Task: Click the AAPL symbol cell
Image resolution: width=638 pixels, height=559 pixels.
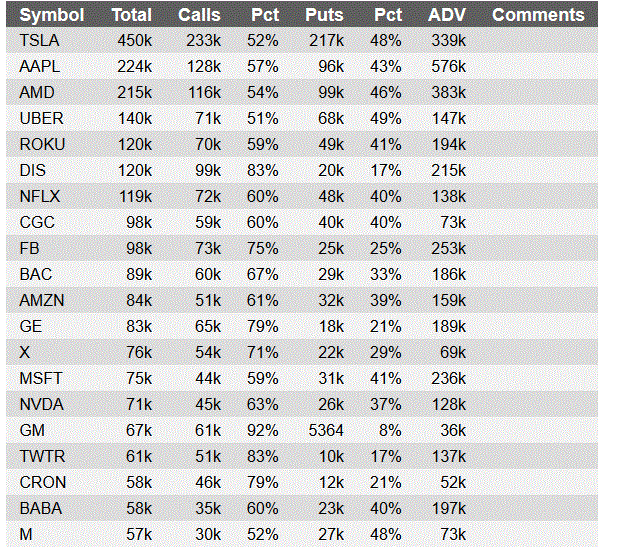Action: [x=40, y=67]
